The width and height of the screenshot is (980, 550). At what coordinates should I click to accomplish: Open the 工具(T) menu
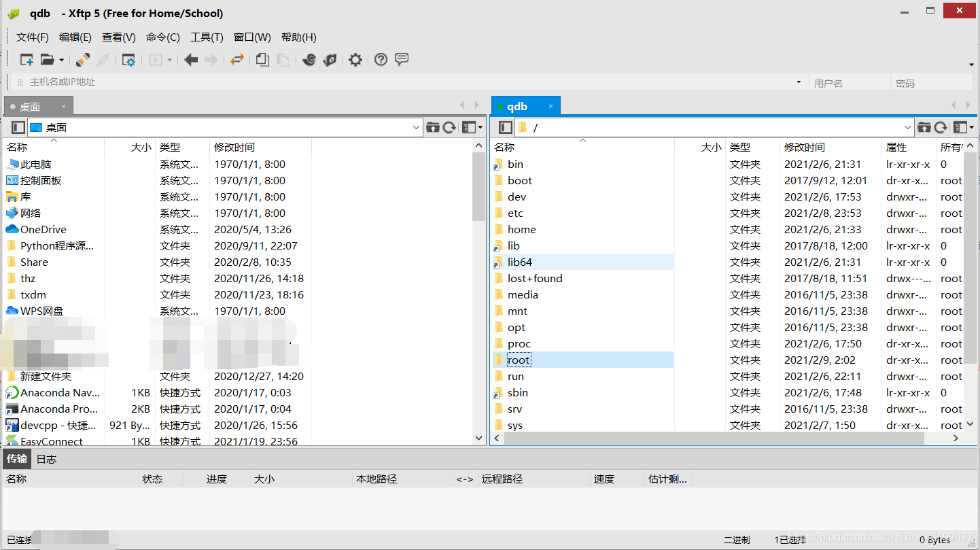(207, 37)
